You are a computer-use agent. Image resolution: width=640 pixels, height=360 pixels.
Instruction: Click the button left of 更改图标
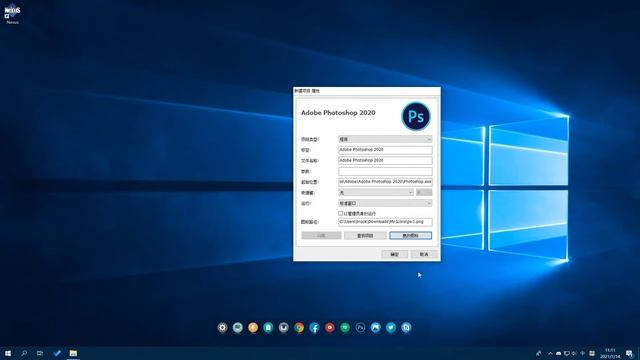click(365, 236)
